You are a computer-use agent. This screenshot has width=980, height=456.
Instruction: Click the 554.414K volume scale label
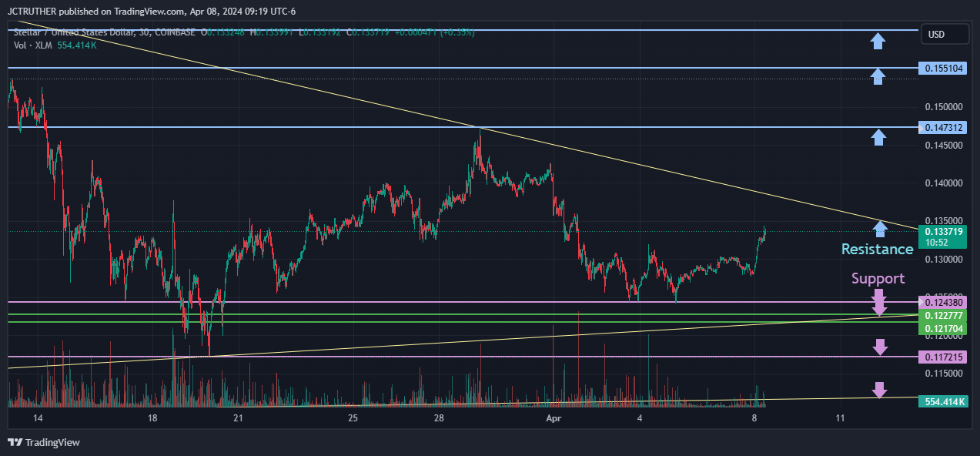point(944,401)
